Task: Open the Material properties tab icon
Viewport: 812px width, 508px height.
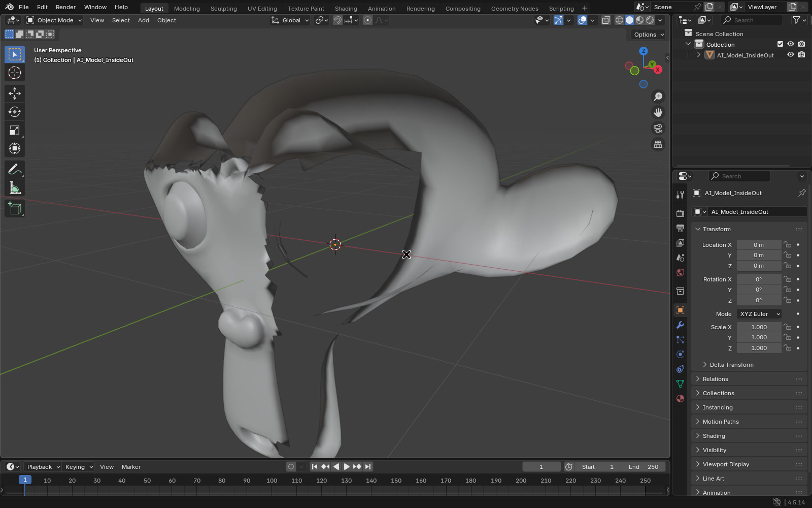Action: [681, 399]
